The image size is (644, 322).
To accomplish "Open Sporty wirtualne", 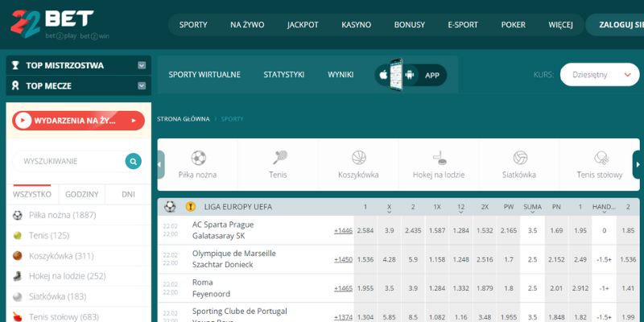I will coord(204,75).
